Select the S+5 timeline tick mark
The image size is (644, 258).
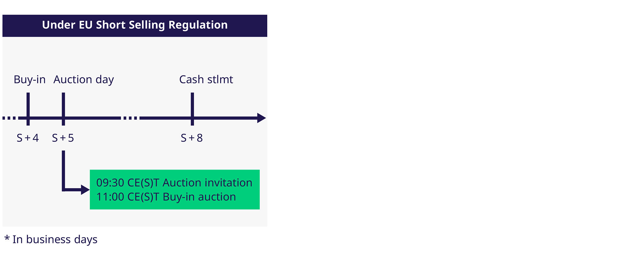[63, 109]
